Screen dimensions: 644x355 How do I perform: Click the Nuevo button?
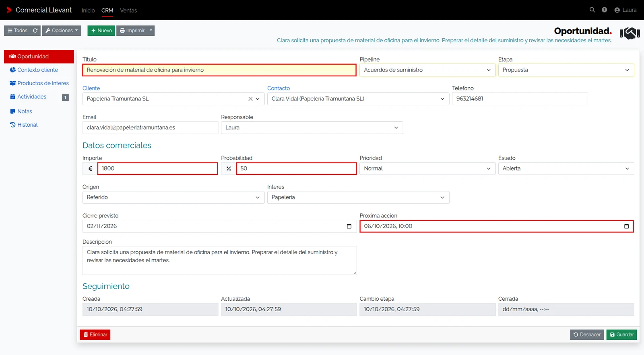coord(101,31)
